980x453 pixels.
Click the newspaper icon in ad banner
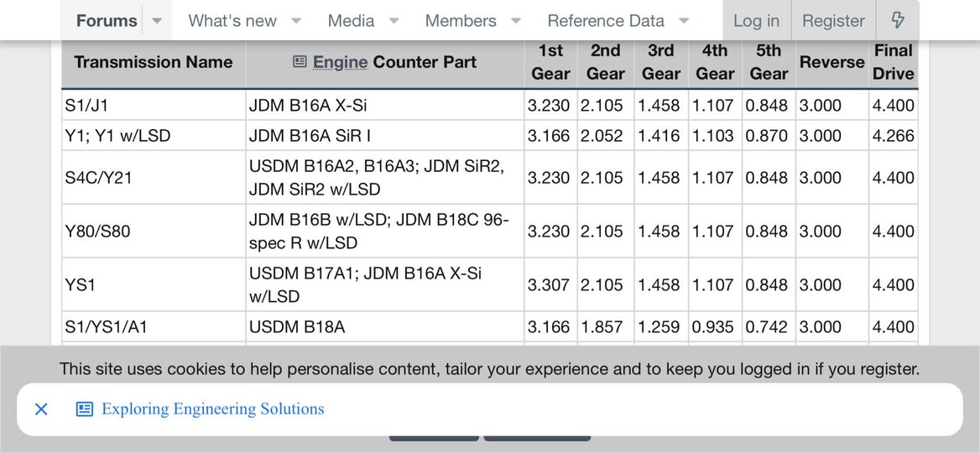(x=85, y=409)
